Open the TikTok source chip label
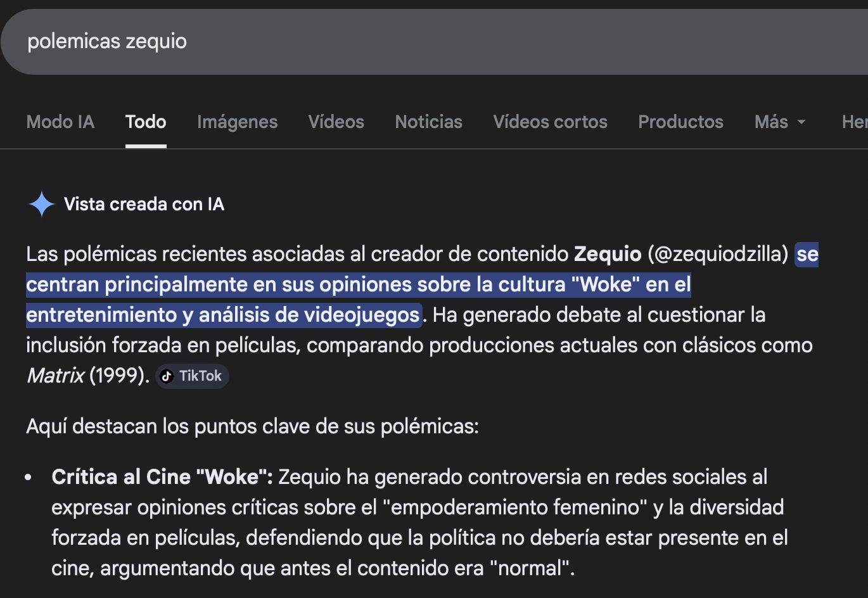Viewport: 868px width, 598px height. [200, 376]
